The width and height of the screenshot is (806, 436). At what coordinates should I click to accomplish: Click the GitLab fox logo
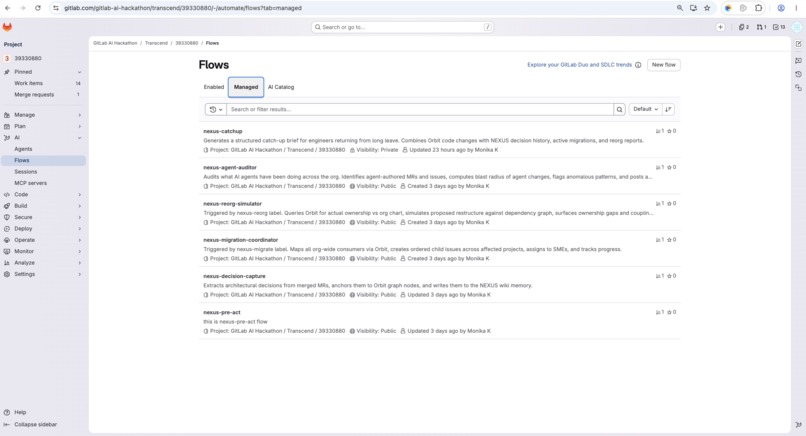tap(7, 27)
